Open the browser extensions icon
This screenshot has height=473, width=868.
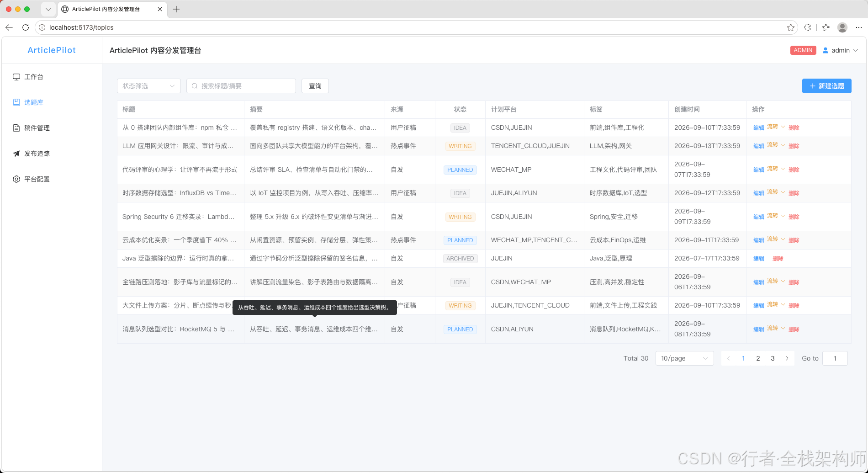(x=807, y=27)
